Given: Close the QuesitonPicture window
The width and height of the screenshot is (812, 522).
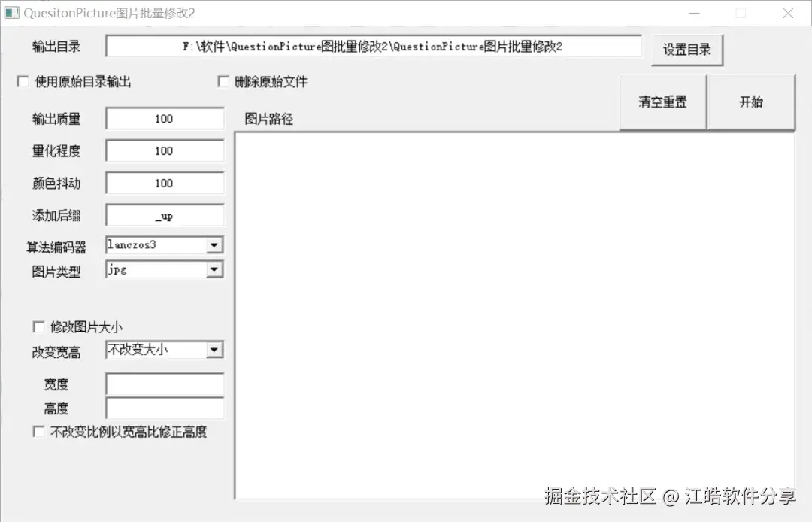Looking at the screenshot, I should 788,13.
